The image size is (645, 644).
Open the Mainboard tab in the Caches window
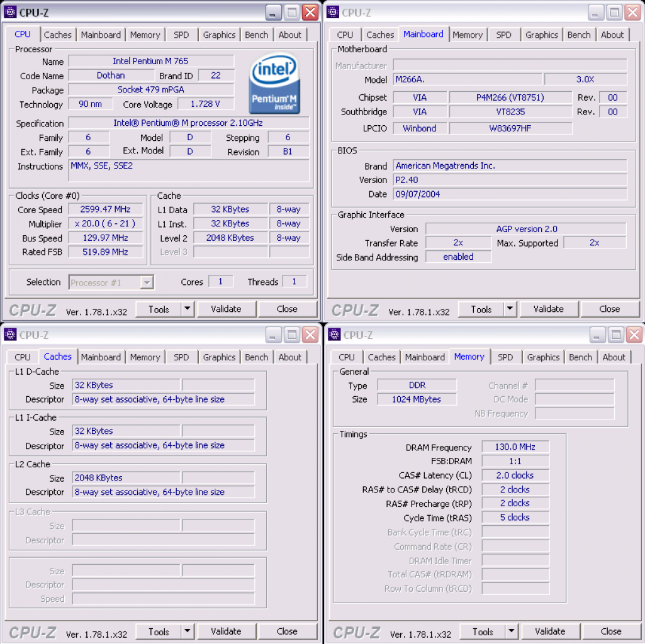click(101, 357)
